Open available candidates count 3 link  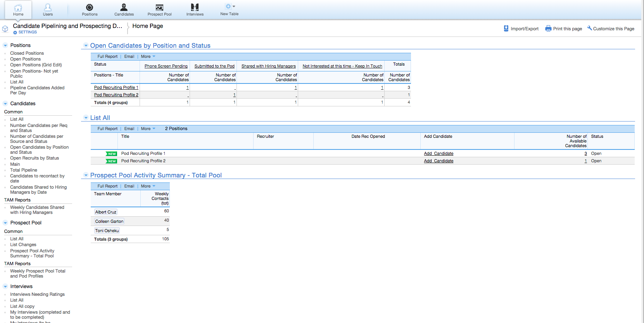[x=585, y=154]
